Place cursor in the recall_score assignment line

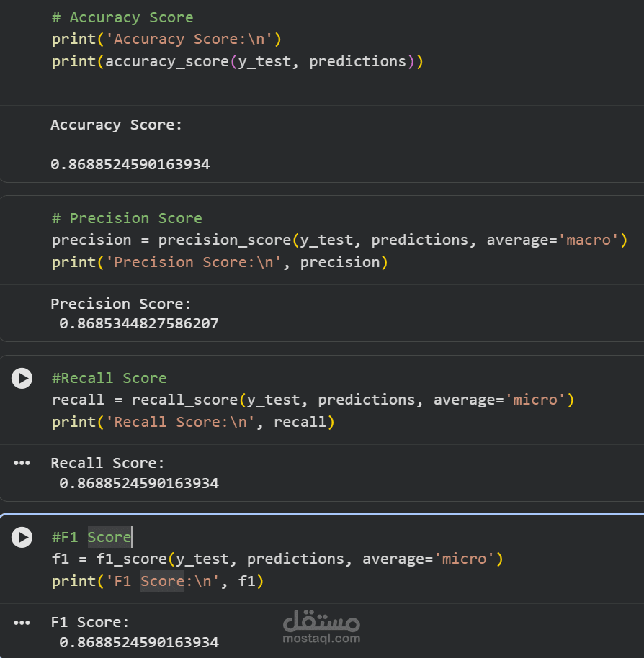[x=313, y=400]
